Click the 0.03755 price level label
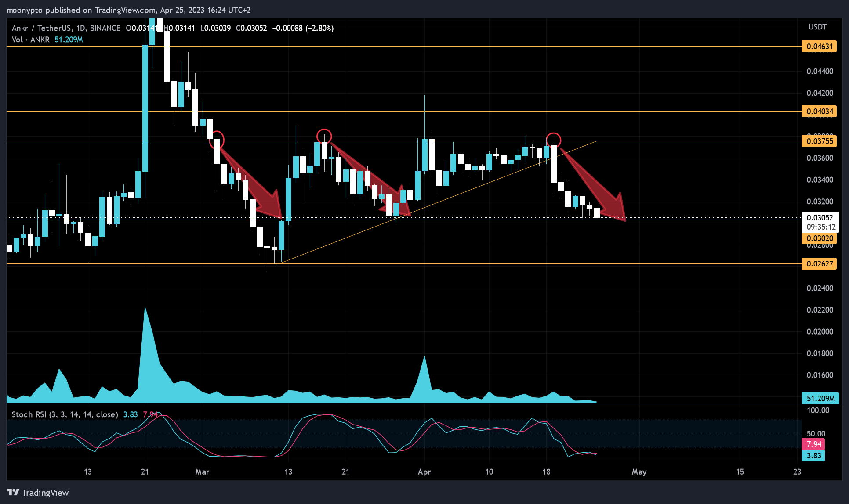 (x=819, y=141)
